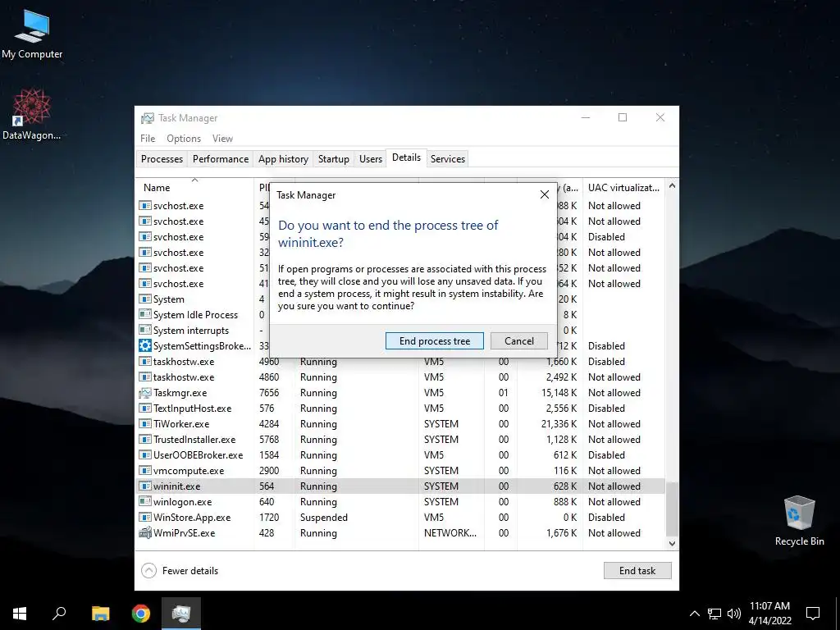
Task: Select the UserOOBEBroker.exe name
Action: pos(199,454)
